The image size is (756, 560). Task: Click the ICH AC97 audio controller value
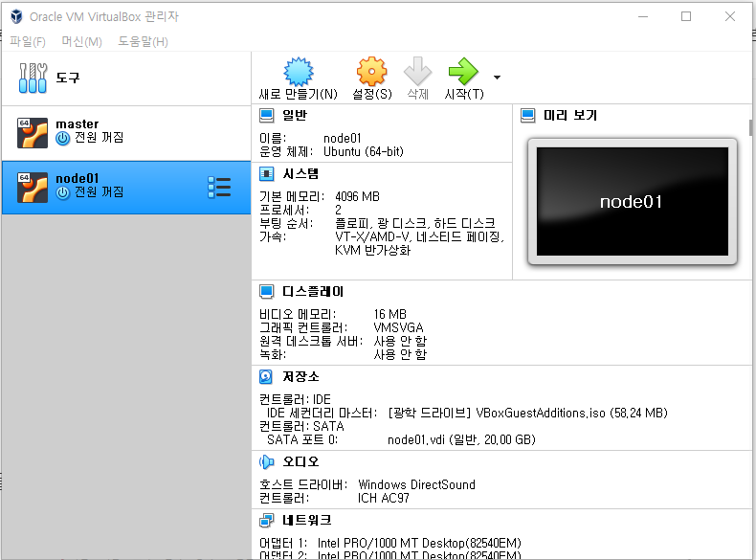click(x=384, y=499)
